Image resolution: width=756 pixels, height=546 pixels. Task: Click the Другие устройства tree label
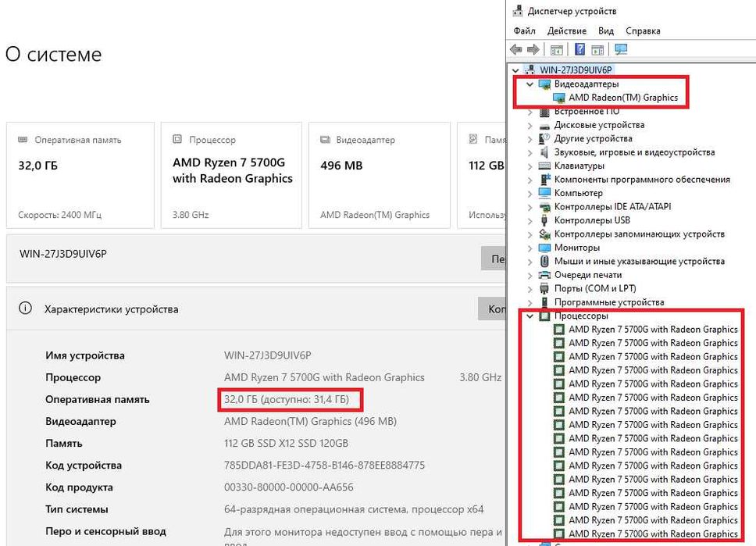pos(593,138)
